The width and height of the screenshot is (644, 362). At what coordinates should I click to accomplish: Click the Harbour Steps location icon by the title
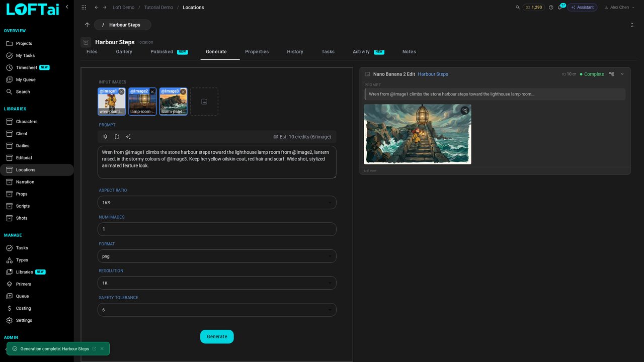pos(86,42)
